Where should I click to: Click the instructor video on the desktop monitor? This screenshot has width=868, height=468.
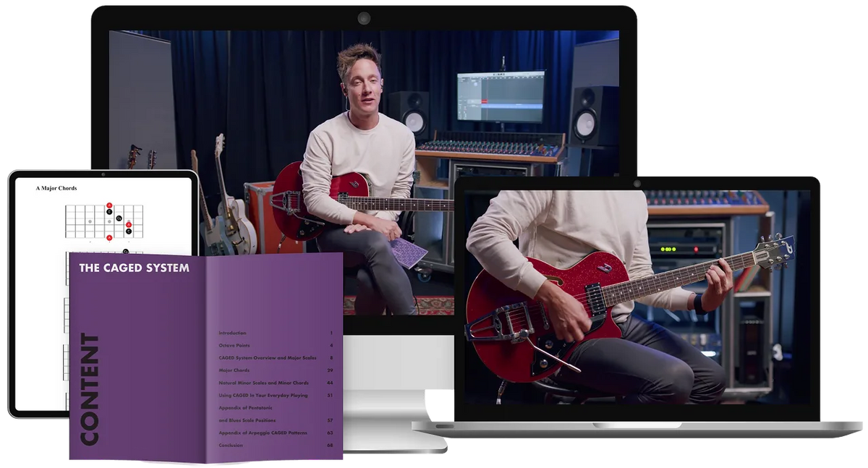pyautogui.click(x=364, y=172)
